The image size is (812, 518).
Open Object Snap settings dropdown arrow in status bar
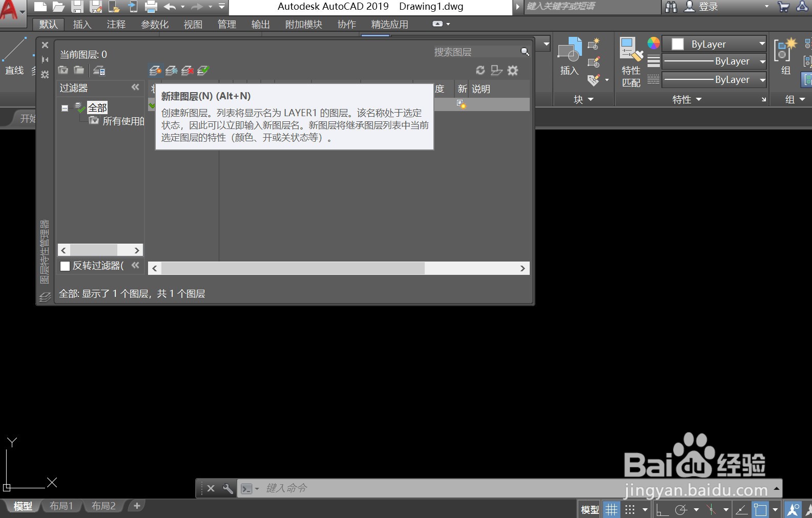tap(775, 510)
